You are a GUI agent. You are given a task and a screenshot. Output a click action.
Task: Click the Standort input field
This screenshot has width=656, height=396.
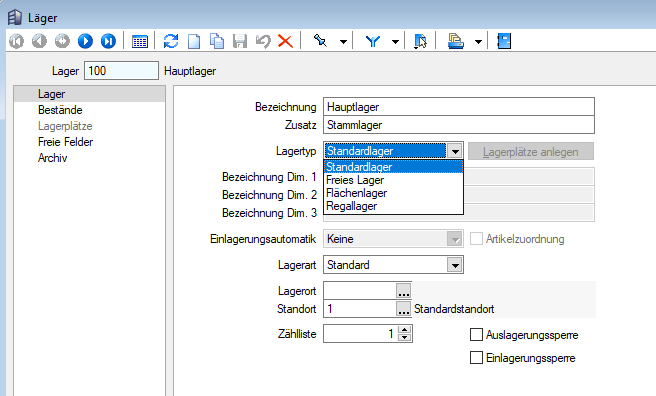[x=360, y=309]
